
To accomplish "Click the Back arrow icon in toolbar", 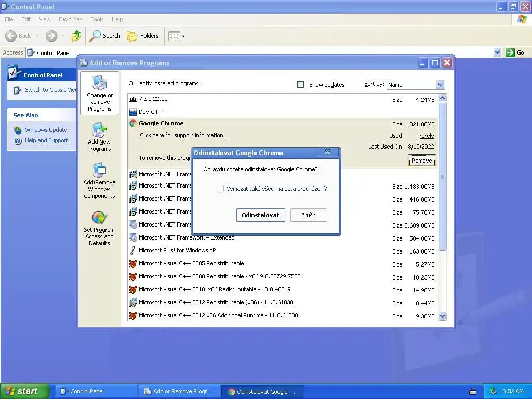I will pos(11,36).
